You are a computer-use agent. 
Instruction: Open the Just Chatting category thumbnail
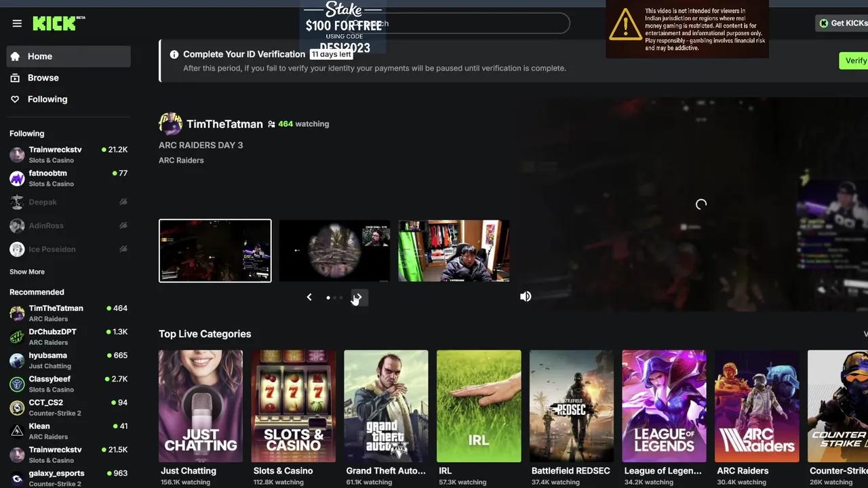[201, 406]
